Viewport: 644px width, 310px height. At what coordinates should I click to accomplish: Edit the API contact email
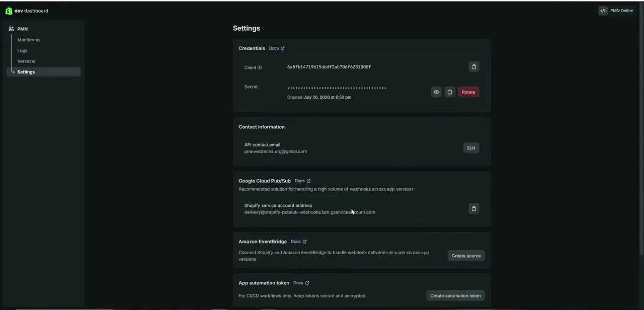(x=471, y=148)
